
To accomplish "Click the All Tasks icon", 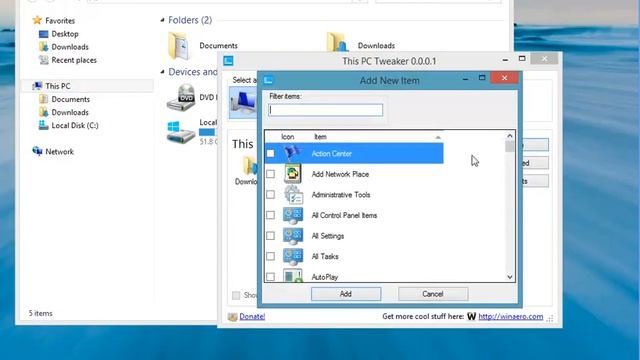I will coord(293,256).
